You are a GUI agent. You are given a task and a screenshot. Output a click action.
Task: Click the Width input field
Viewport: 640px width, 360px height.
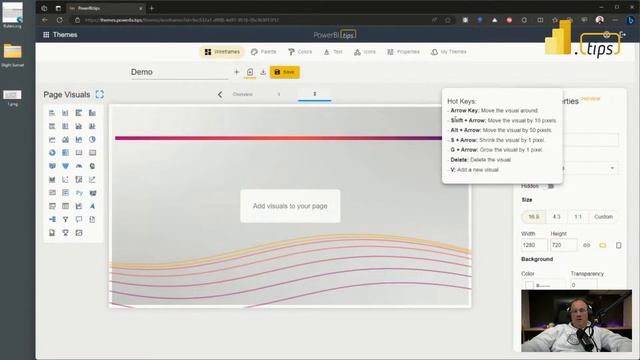[534, 245]
